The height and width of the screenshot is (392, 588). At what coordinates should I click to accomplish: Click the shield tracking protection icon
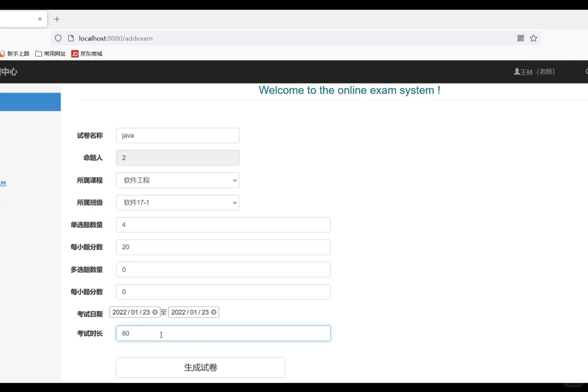[x=58, y=38]
